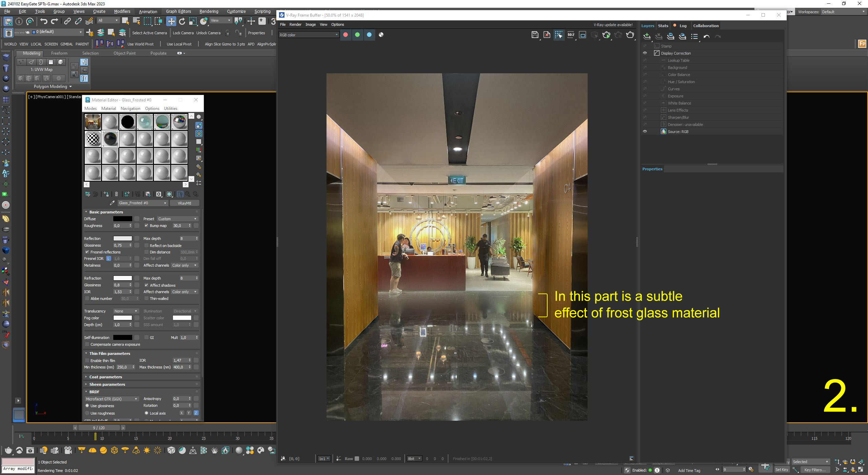The height and width of the screenshot is (475, 868).
Task: Pick material from object eyedropper icon
Action: (112, 203)
